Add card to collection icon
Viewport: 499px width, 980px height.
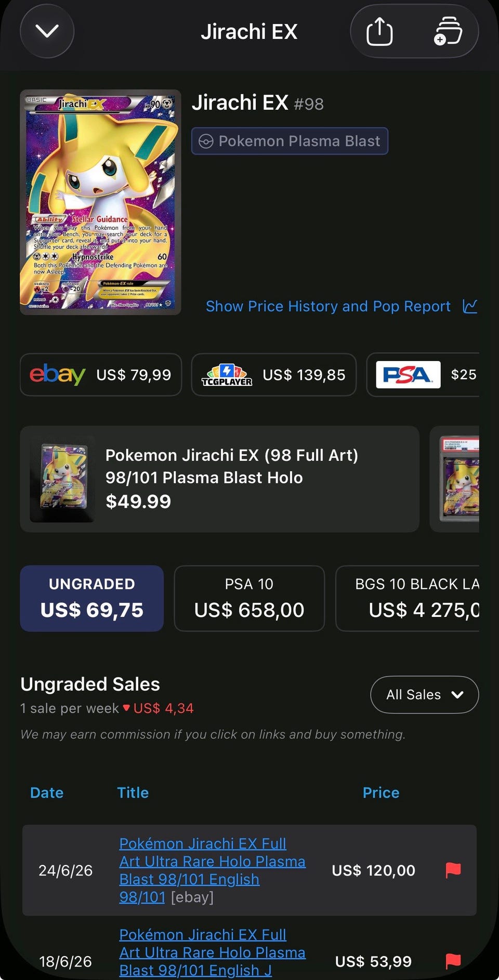448,32
